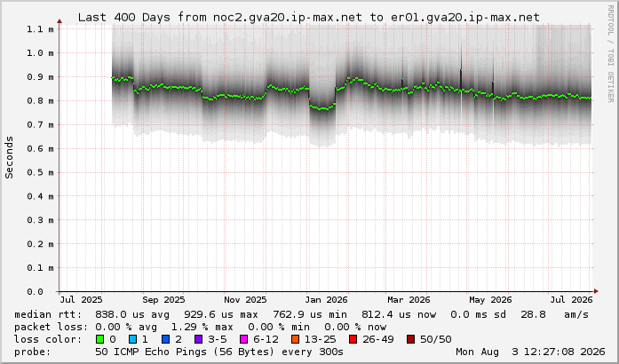Click the timestamp 'Mon Aug 3 12:27:08 2026'
619x364 pixels.
(530, 352)
